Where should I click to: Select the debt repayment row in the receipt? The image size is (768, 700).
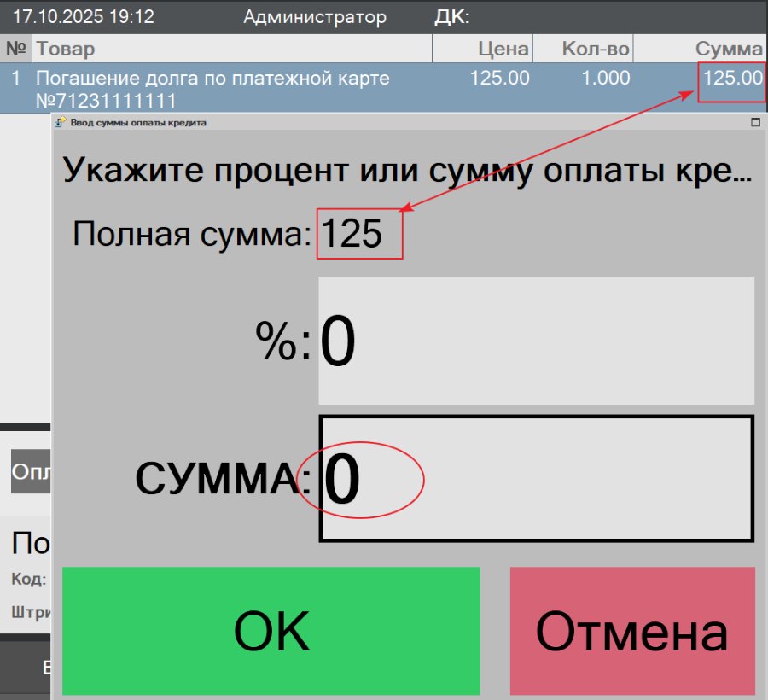tap(384, 88)
